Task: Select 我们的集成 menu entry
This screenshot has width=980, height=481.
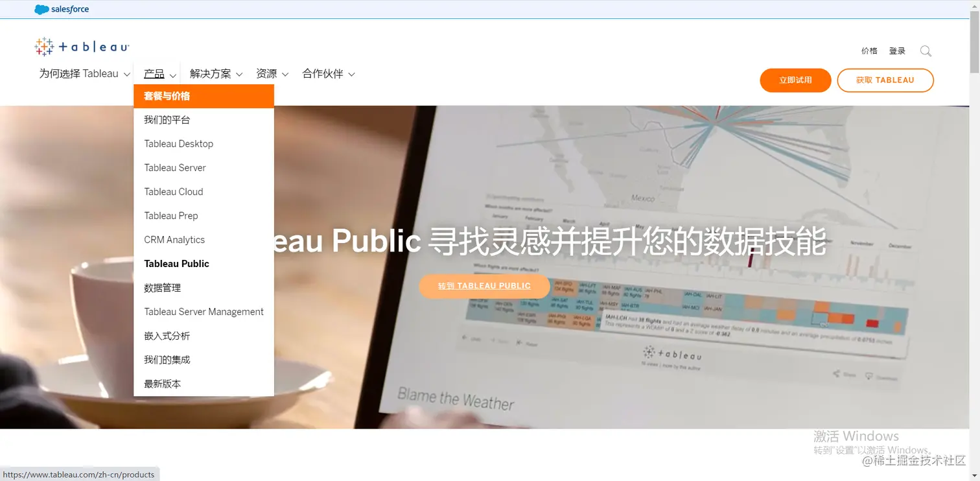Action: pos(204,360)
